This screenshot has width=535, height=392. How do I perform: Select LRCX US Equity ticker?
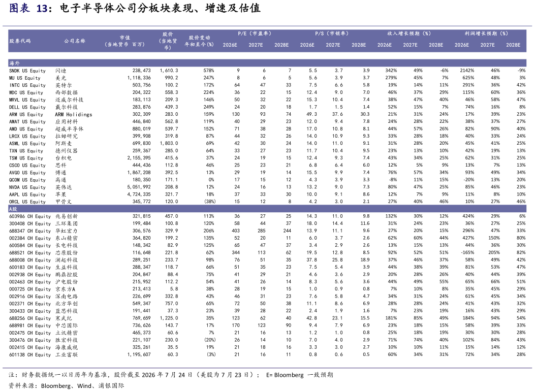(27, 137)
